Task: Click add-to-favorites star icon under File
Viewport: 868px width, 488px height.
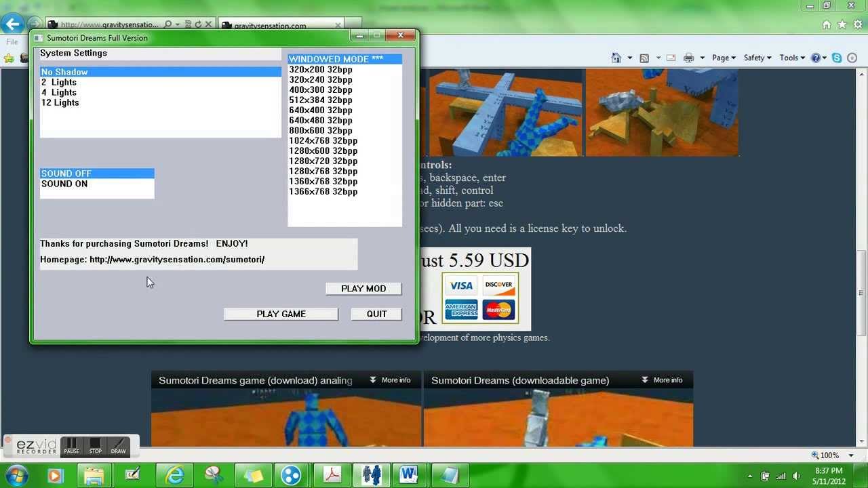Action: click(x=9, y=58)
